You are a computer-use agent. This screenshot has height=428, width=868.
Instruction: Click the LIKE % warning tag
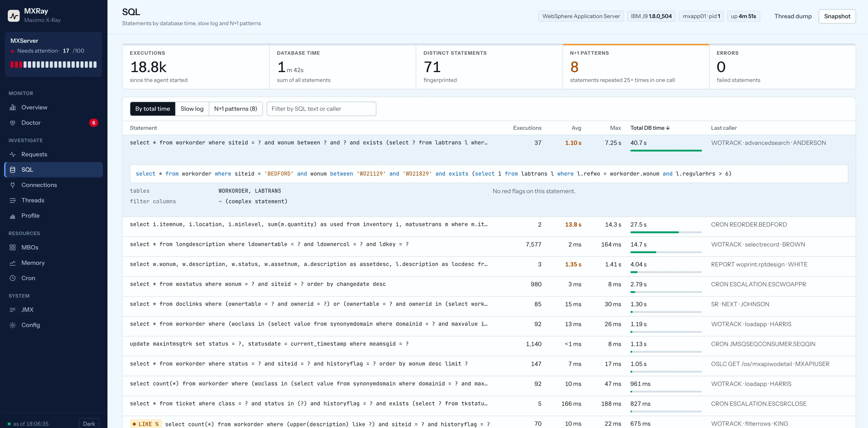(x=146, y=424)
